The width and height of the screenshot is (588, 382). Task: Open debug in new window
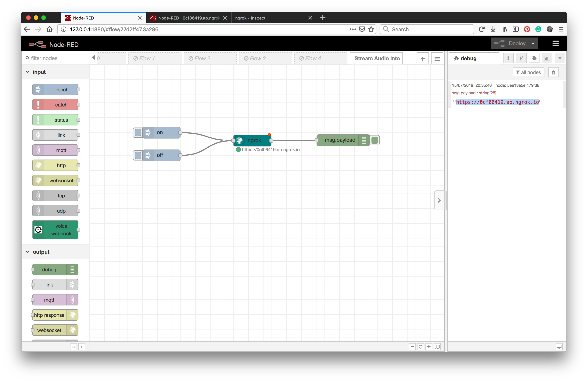tap(559, 347)
